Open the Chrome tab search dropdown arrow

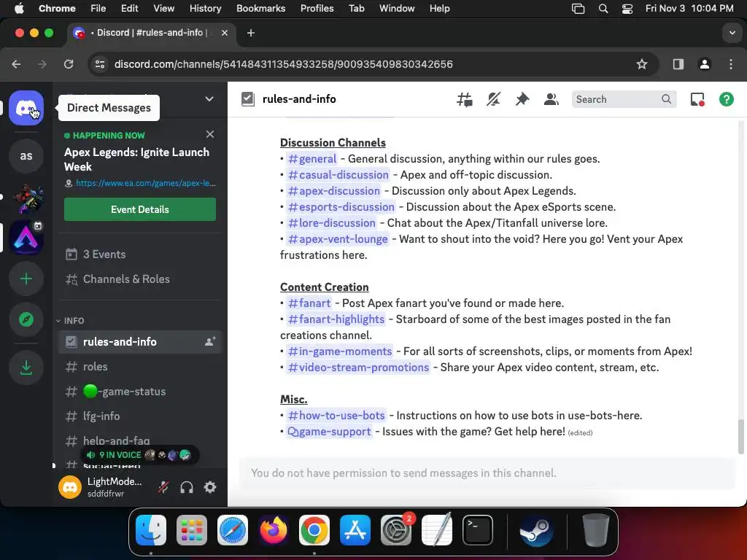(x=732, y=33)
